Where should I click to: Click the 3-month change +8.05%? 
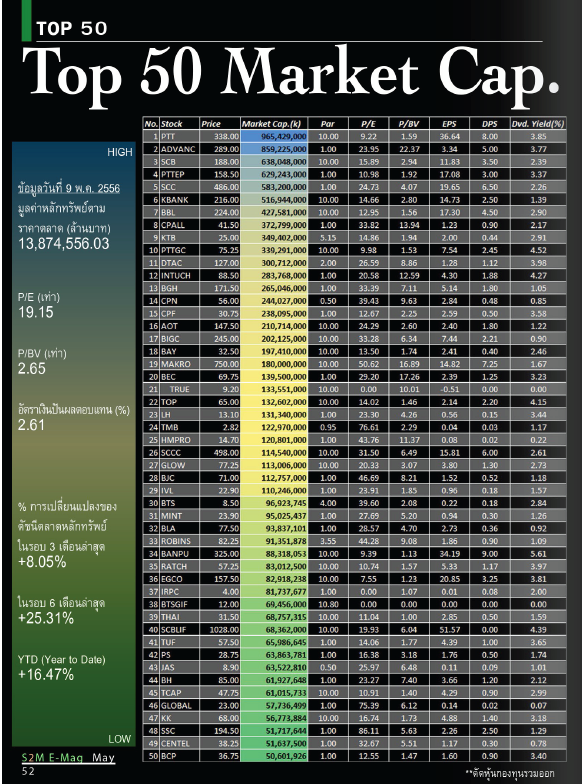click(x=42, y=562)
